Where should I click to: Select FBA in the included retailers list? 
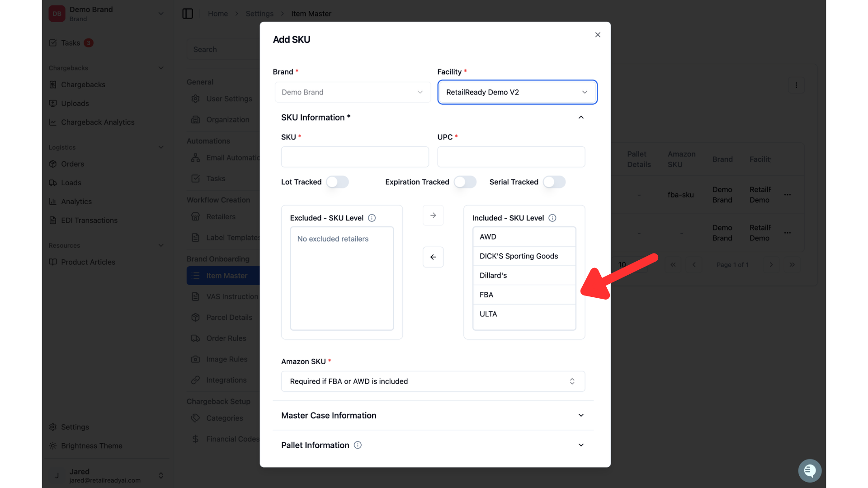pyautogui.click(x=524, y=295)
